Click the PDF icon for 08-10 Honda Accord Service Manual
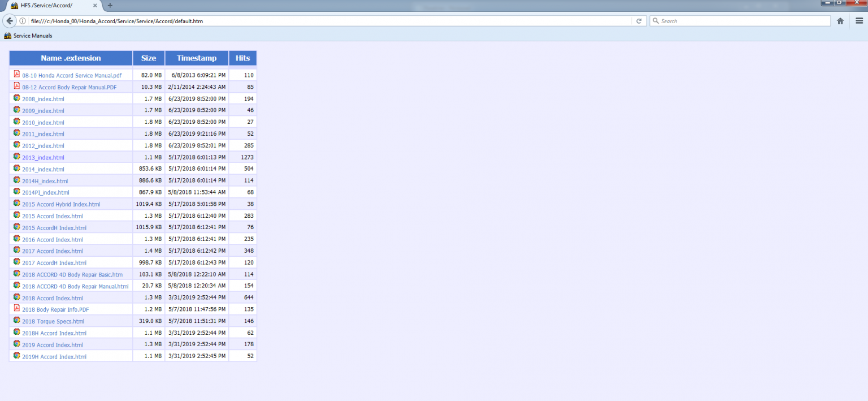 click(16, 74)
